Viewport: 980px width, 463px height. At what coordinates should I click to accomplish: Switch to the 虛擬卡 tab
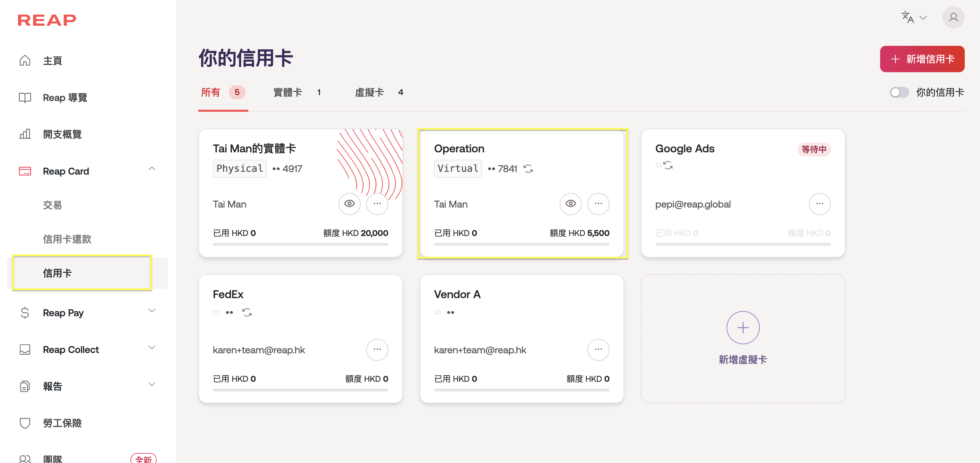point(369,93)
